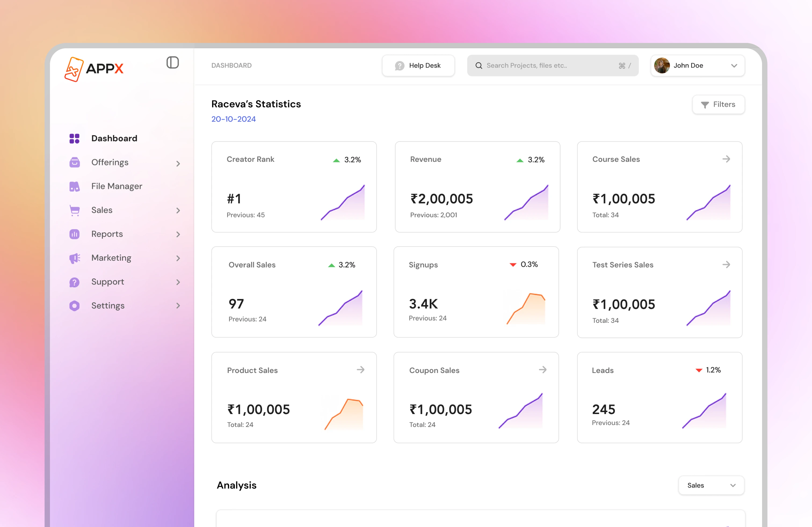This screenshot has height=527, width=812.
Task: Expand the Reports submenu chevron
Action: 178,234
